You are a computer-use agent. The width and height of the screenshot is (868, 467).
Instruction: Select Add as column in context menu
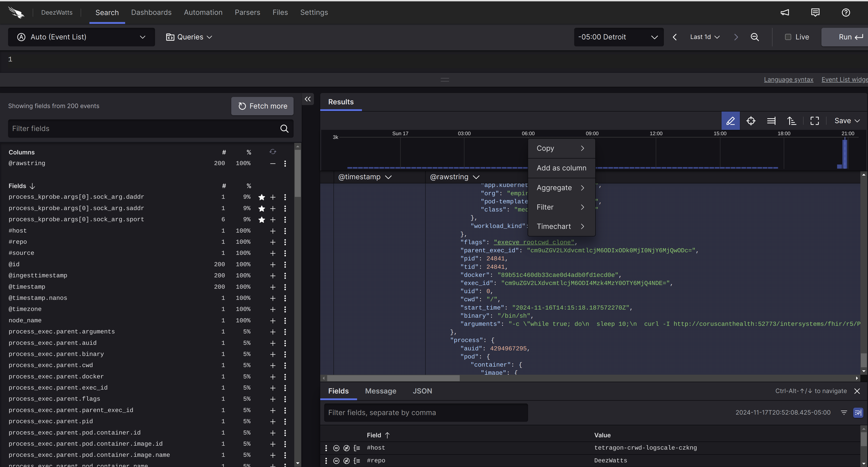click(561, 168)
